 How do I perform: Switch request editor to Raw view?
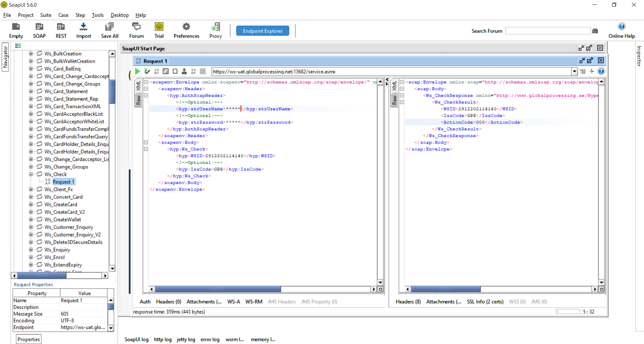point(138,100)
